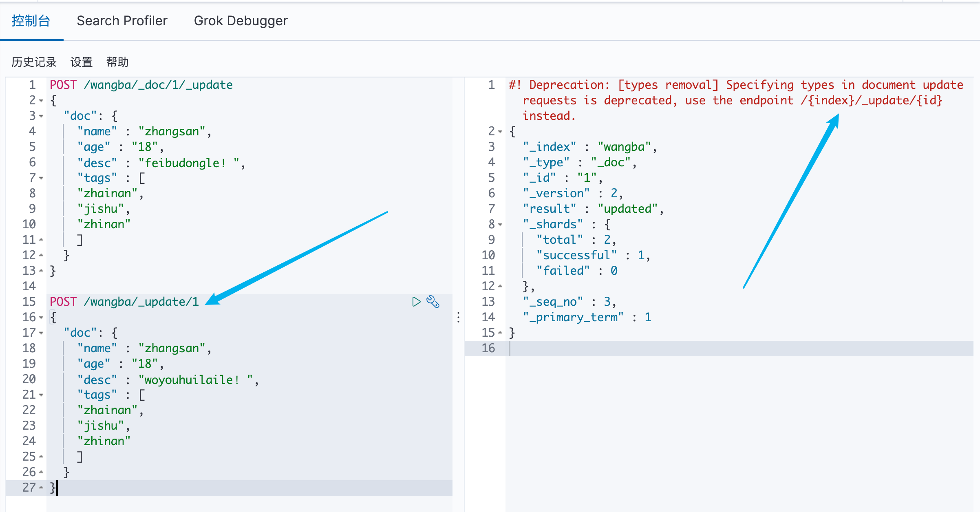Image resolution: width=980 pixels, height=512 pixels.
Task: Click the POST /wangba/_doc/1/_update request line
Action: point(141,85)
